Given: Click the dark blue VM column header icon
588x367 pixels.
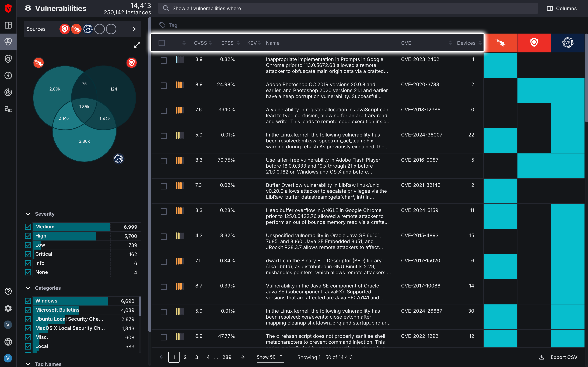Looking at the screenshot, I should tap(568, 43).
